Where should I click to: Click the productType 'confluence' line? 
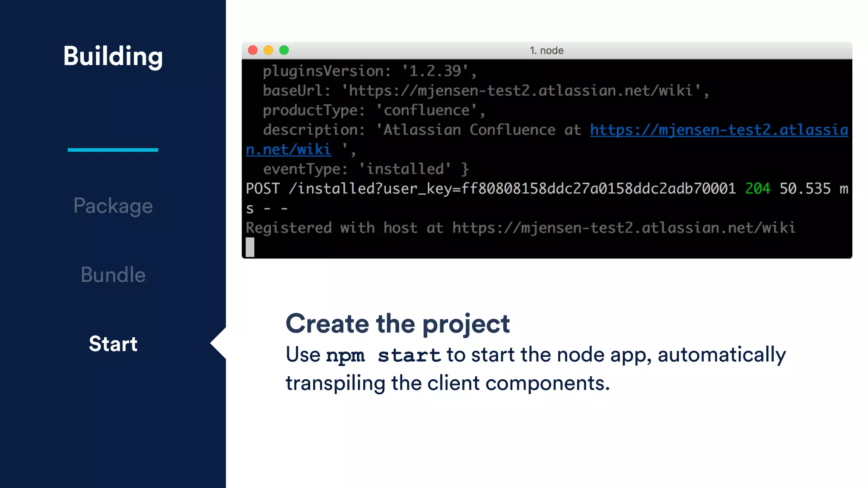click(x=374, y=110)
